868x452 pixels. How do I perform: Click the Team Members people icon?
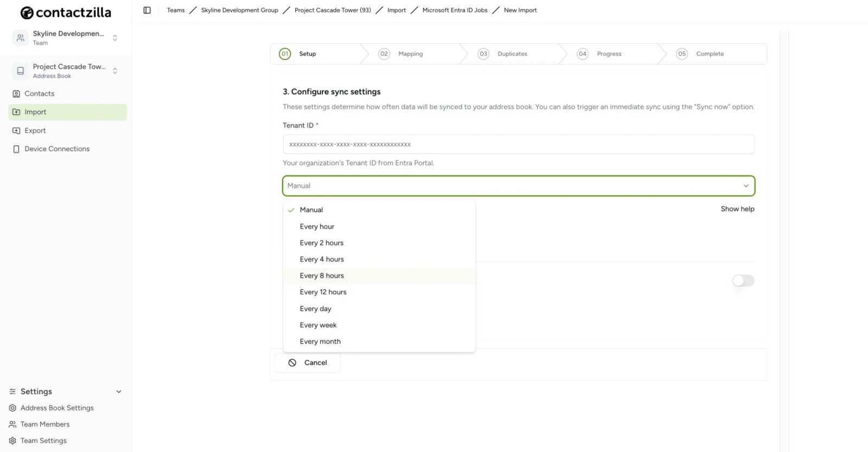tap(12, 424)
